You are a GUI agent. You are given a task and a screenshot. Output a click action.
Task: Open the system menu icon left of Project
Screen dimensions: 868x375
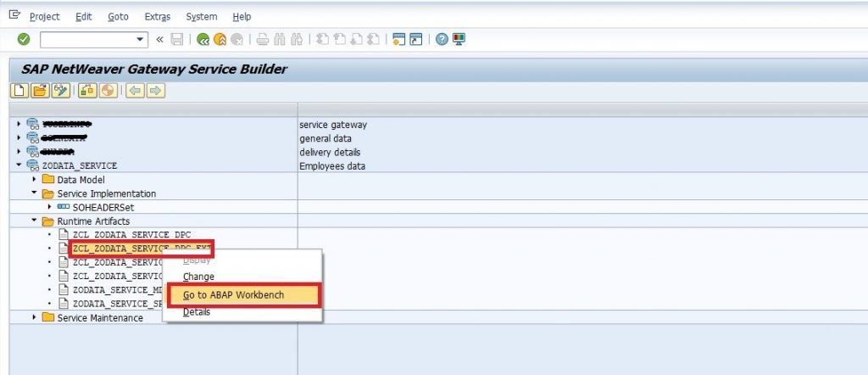(x=14, y=15)
